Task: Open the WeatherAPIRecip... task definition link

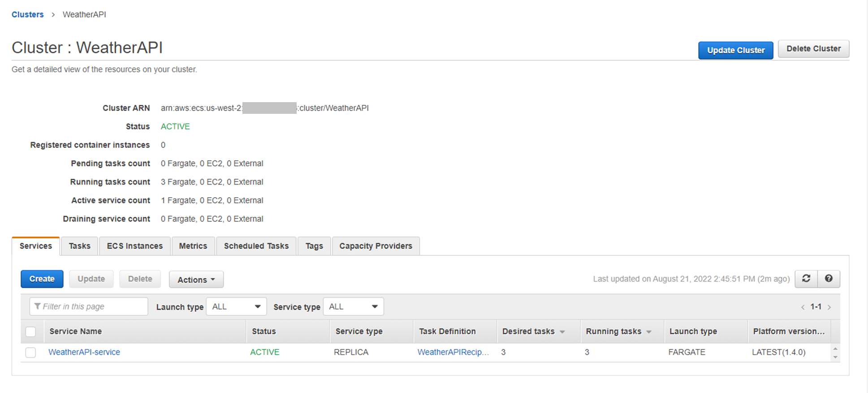Action: 453,352
